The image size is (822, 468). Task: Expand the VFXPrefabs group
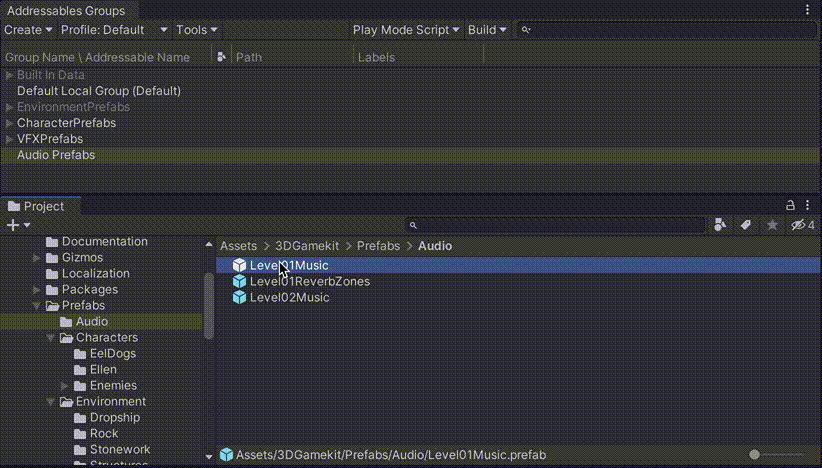pyautogui.click(x=9, y=139)
